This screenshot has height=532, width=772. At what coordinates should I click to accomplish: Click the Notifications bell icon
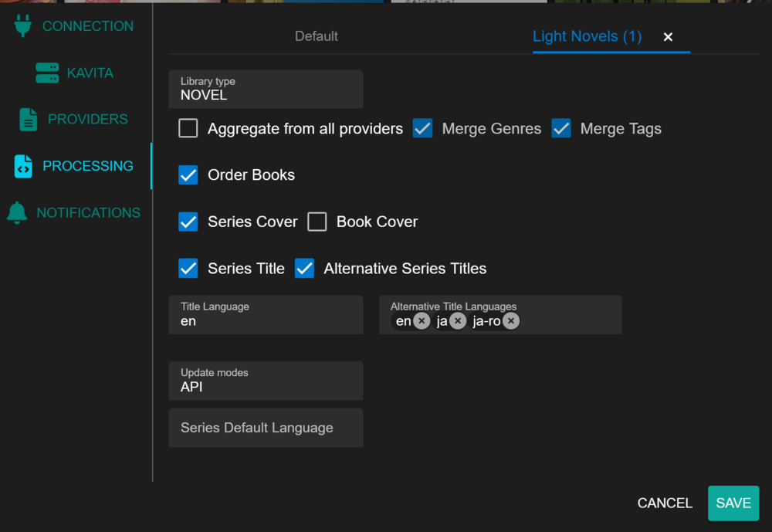[17, 213]
